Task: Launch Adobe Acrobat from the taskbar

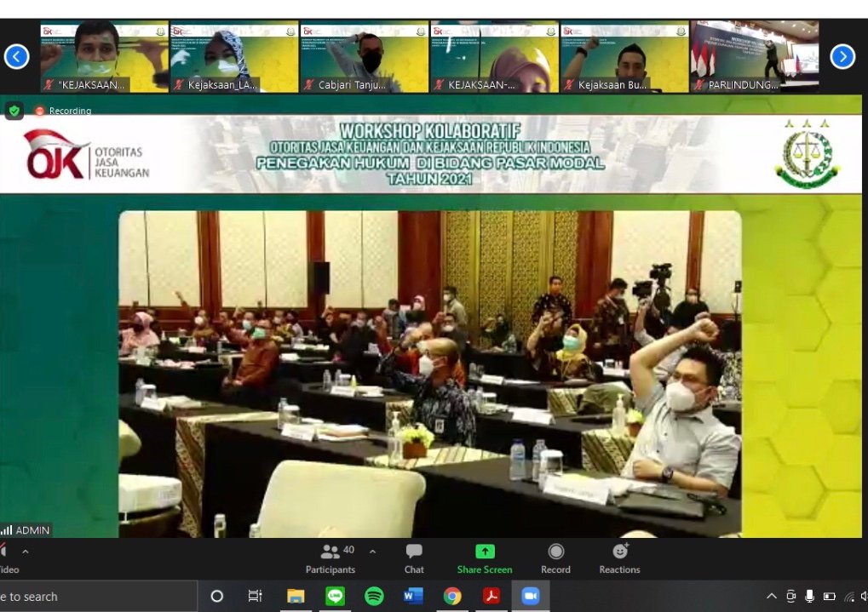Action: 491,596
